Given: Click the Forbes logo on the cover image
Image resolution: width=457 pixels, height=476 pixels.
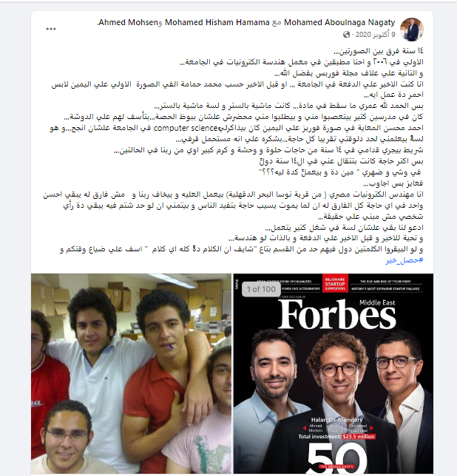Looking at the screenshot, I should (x=337, y=315).
